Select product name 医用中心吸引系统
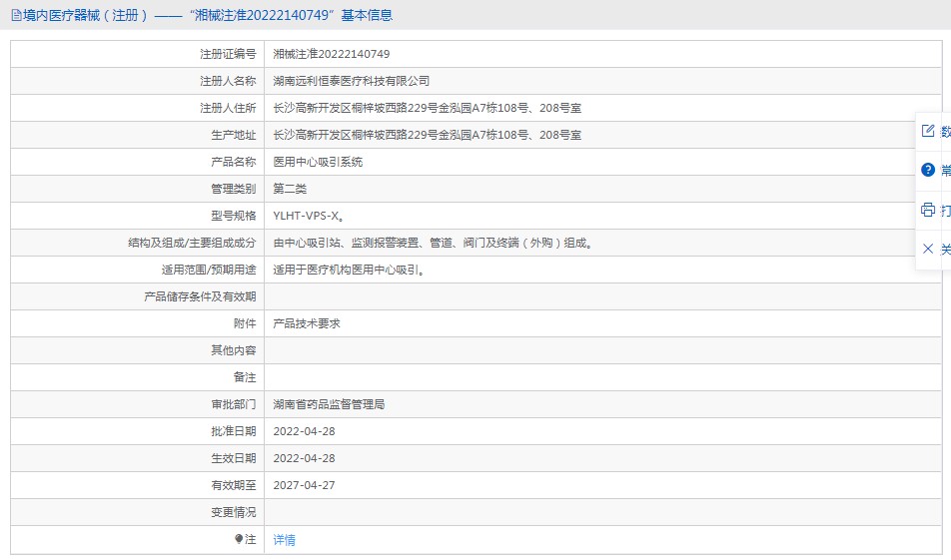 [318, 162]
